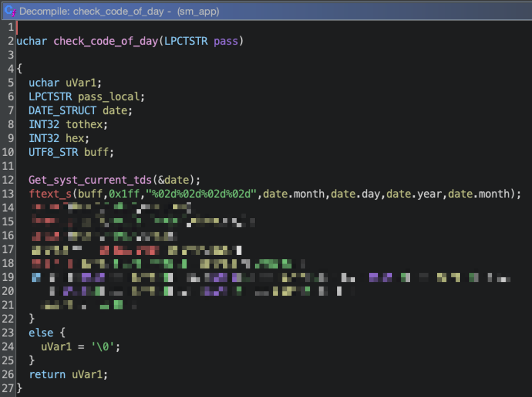532x397 pixels.
Task: Select the date.year argument on line 13
Action: [x=414, y=194]
